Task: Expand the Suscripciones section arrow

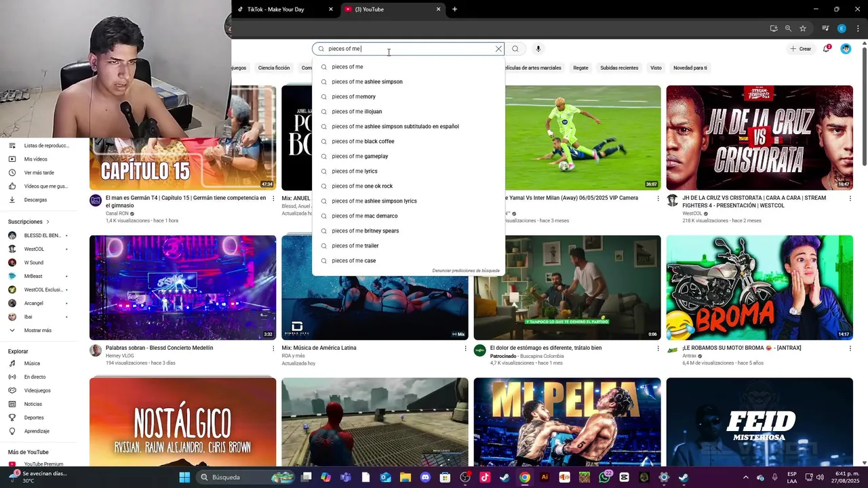Action: [47, 222]
